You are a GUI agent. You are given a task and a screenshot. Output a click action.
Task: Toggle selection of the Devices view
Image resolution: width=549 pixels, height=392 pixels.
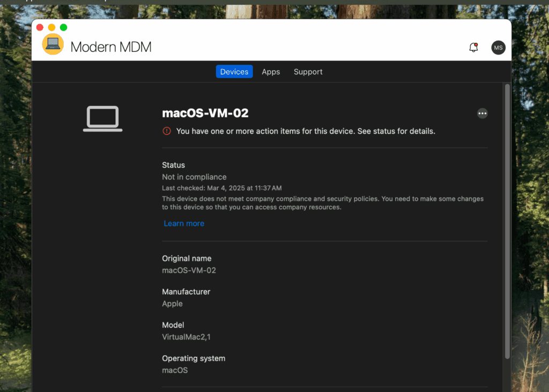point(234,71)
